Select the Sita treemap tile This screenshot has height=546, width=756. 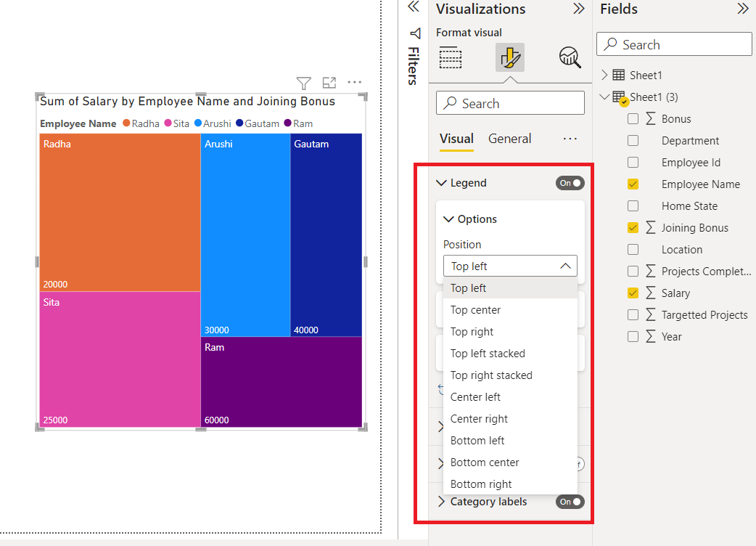pyautogui.click(x=120, y=359)
